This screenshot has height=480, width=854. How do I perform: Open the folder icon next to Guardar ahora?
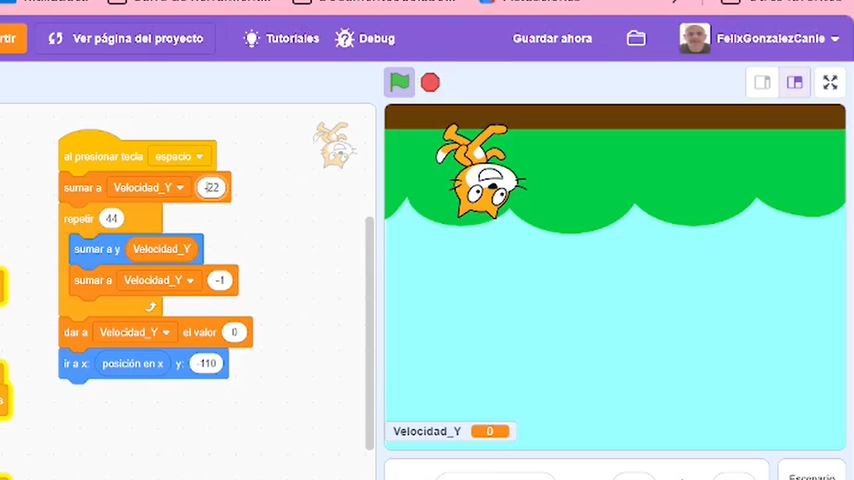636,39
